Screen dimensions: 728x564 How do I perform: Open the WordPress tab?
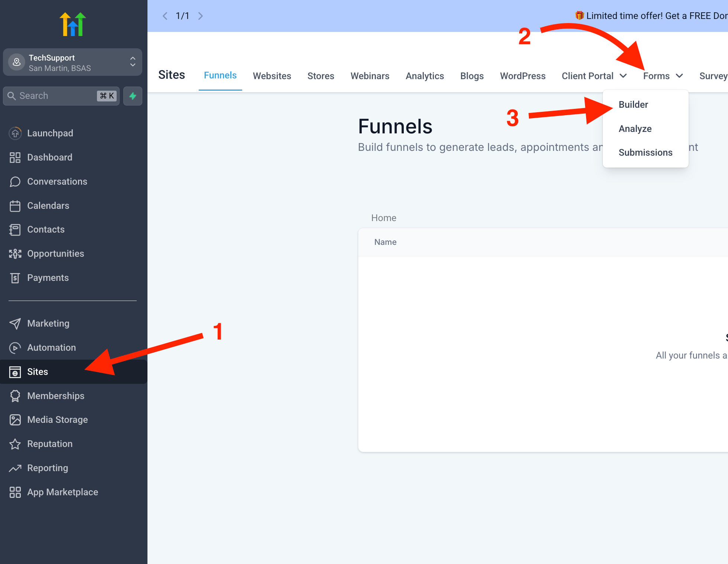[523, 76]
